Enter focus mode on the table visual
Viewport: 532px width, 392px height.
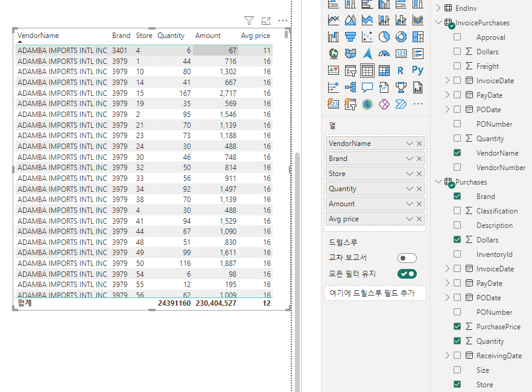[x=265, y=20]
